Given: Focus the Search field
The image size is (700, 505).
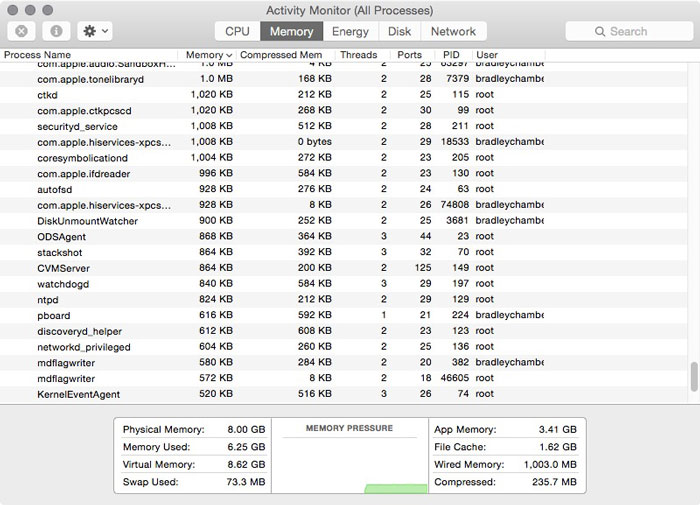Looking at the screenshot, I should point(629,31).
